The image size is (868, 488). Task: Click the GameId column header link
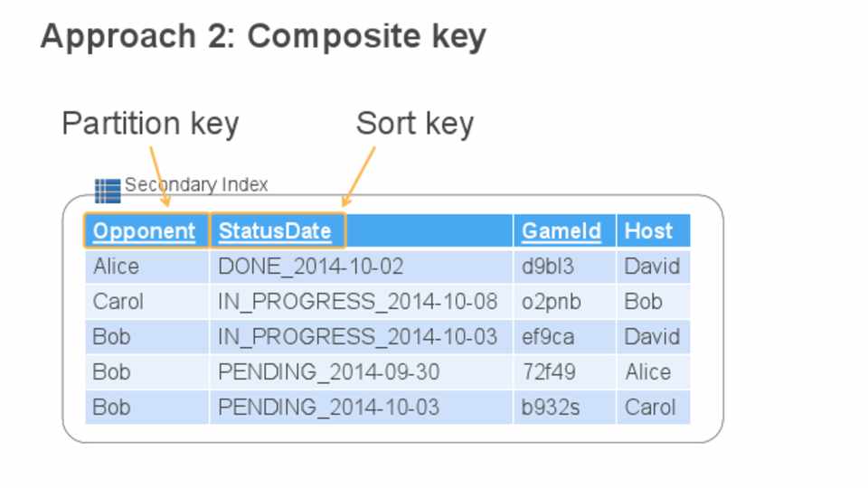[561, 231]
